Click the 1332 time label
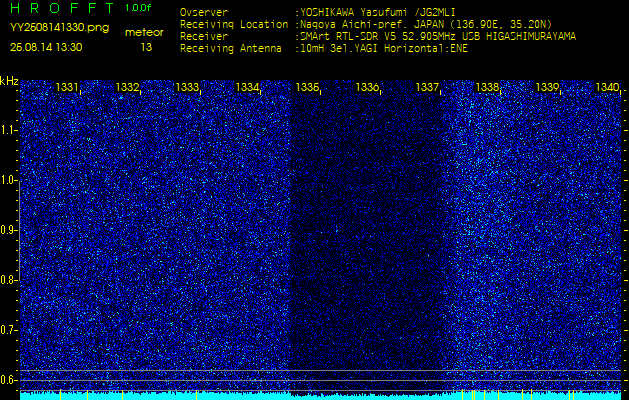Image resolution: width=629 pixels, height=400 pixels. [127, 87]
